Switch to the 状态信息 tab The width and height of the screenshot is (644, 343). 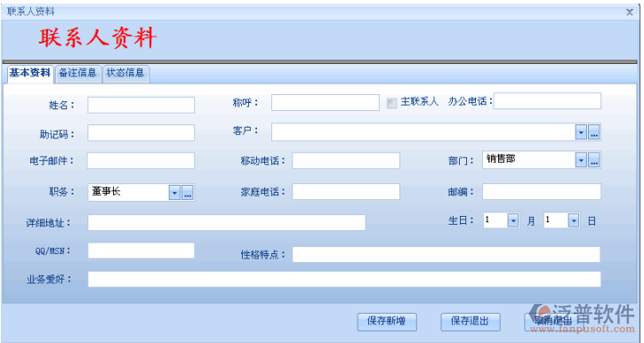[125, 74]
